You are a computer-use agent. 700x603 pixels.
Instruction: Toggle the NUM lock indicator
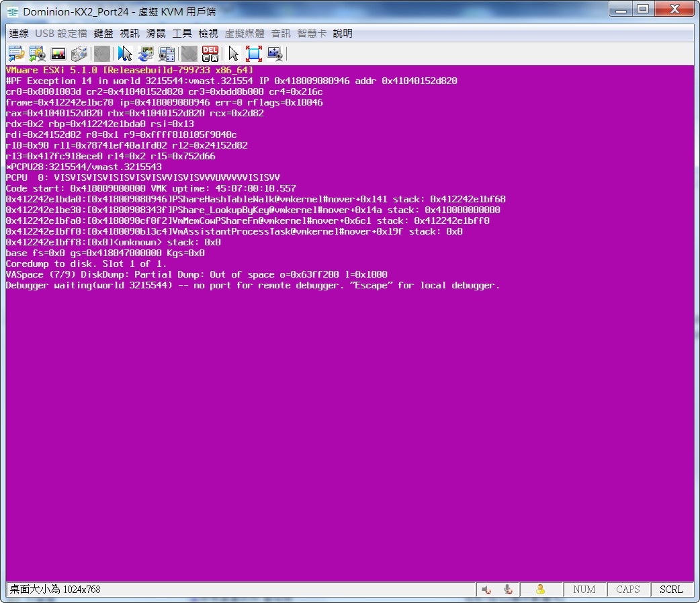click(x=584, y=589)
